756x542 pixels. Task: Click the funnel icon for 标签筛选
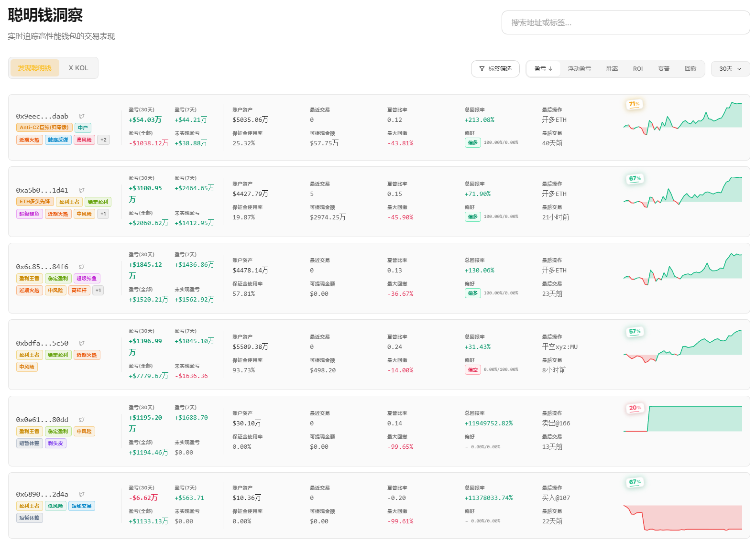coord(482,69)
